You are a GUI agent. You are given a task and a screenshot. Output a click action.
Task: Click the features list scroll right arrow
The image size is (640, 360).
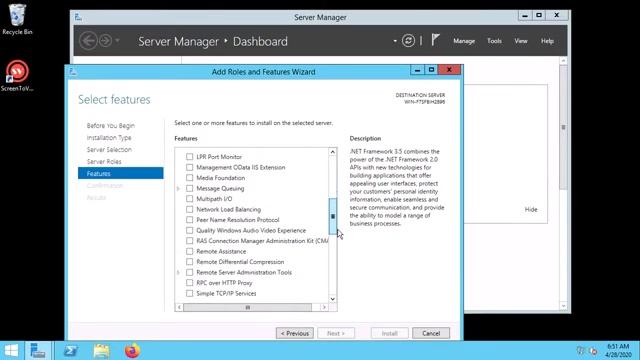324,307
